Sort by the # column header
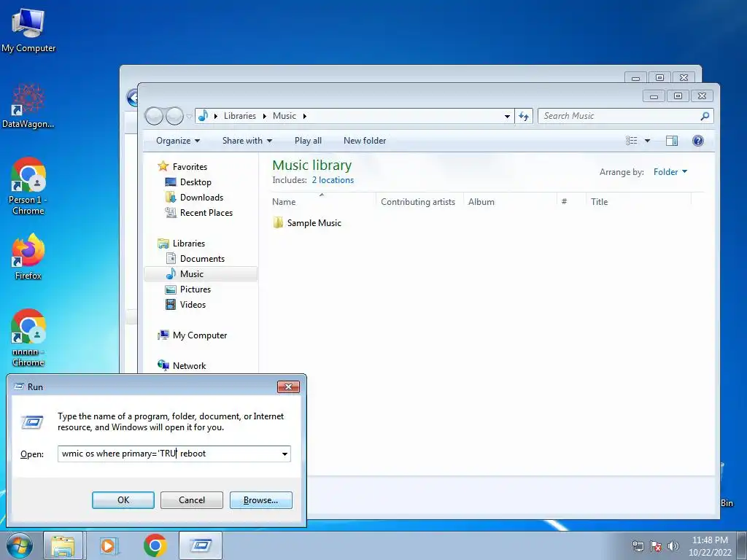The image size is (747, 560). point(571,201)
